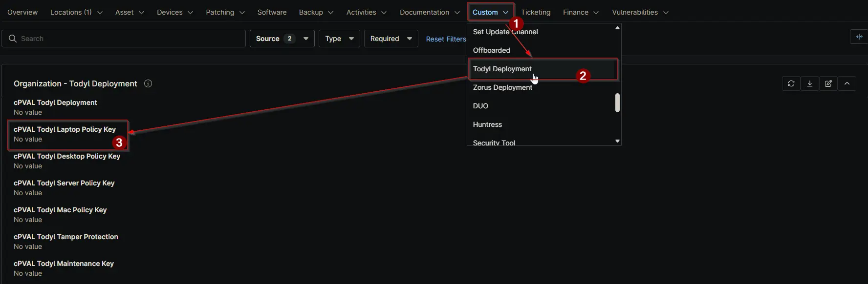This screenshot has height=284, width=868.
Task: Click cPVAL Todyl Laptop Policy Key field
Action: tap(65, 134)
